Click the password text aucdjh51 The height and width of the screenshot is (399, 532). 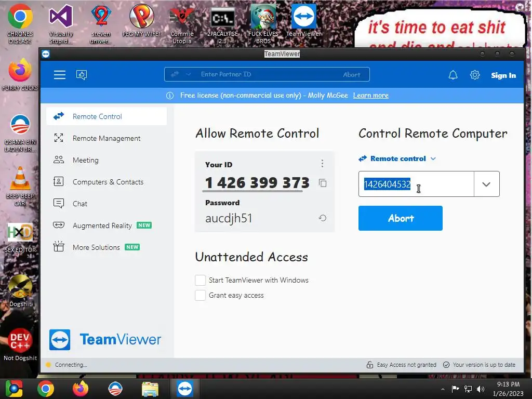229,218
